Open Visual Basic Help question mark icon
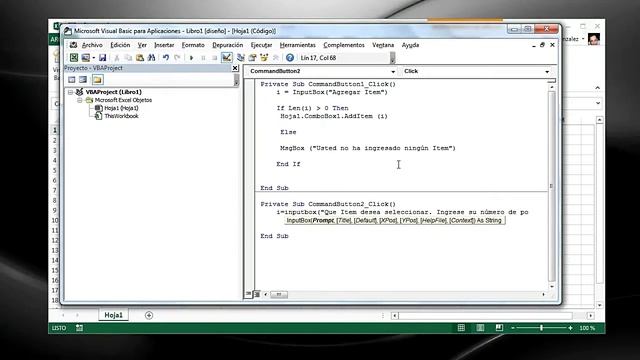 pos(290,58)
